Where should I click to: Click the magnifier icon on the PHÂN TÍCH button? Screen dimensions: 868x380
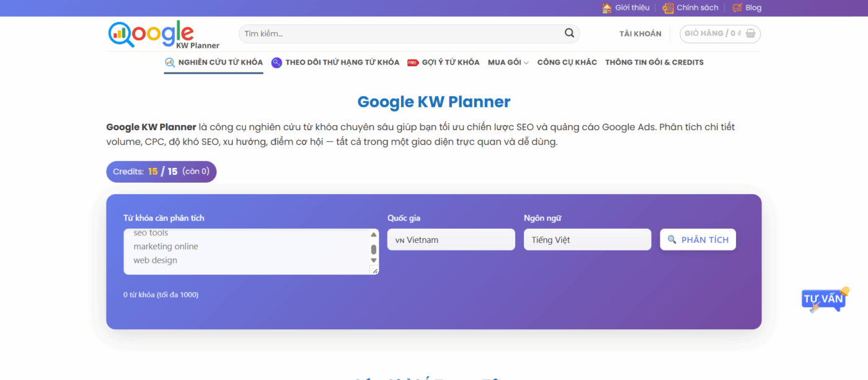[671, 239]
